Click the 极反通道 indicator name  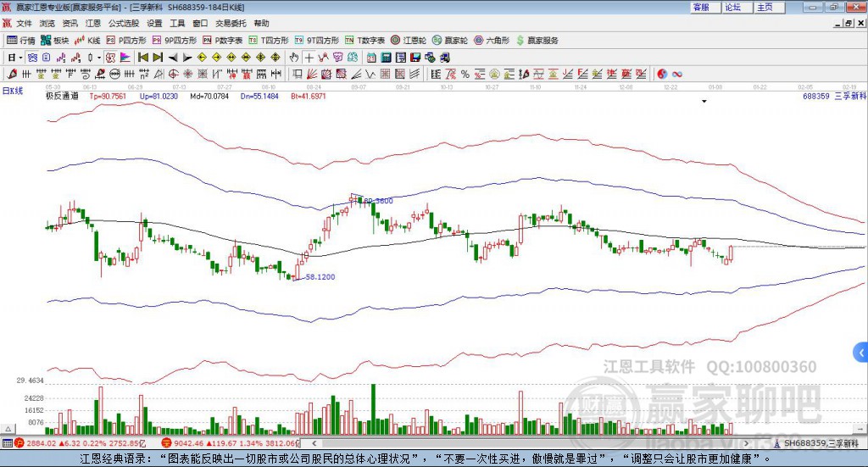coord(62,96)
